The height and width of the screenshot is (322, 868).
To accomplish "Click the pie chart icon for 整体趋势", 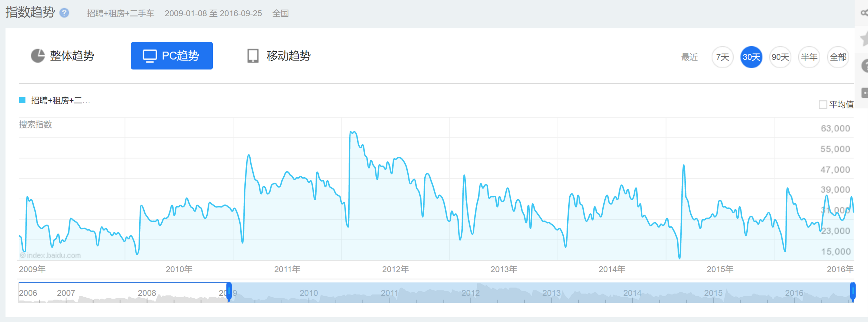I will click(38, 56).
